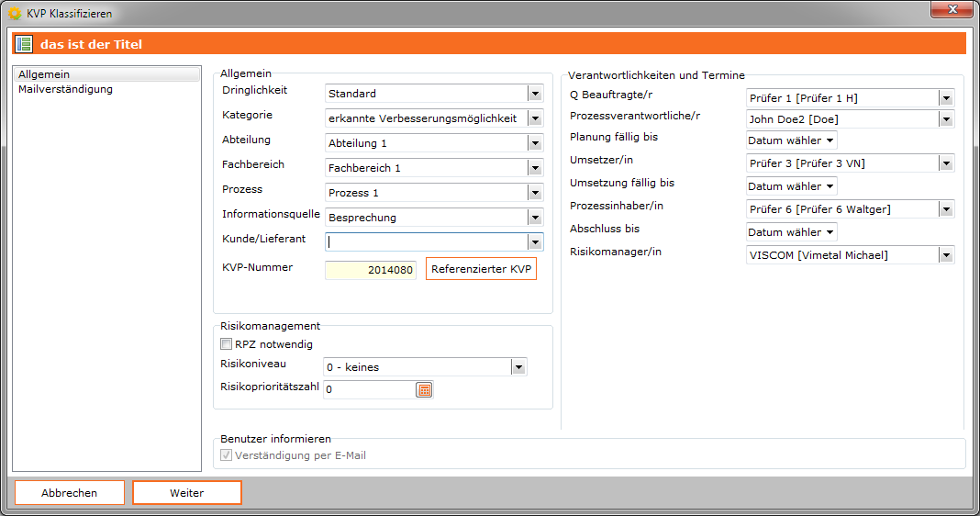
Task: Enable the RPZ notwendig checkbox
Action: point(227,344)
